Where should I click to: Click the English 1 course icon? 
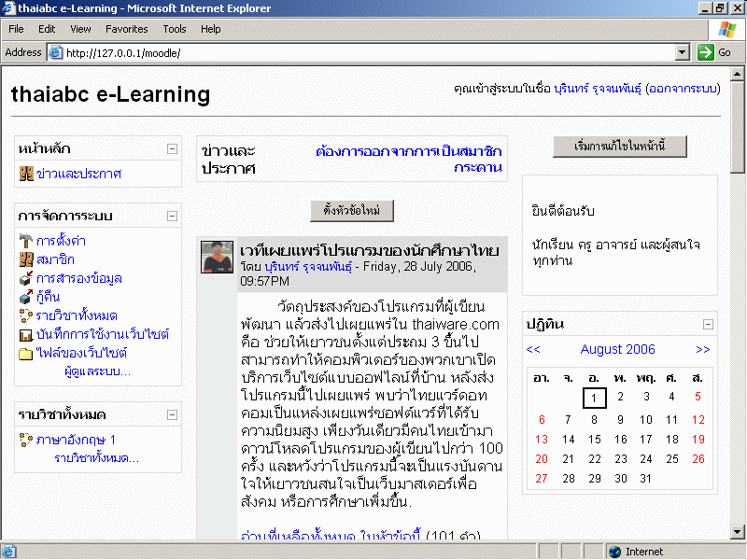[x=26, y=440]
